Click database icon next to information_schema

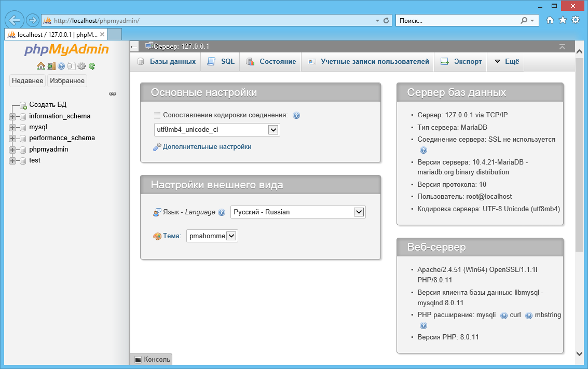point(23,117)
